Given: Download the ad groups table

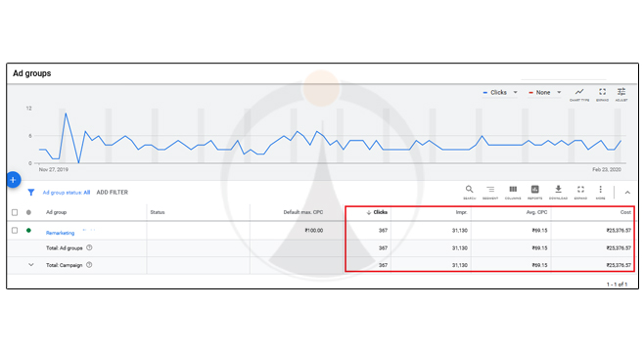Looking at the screenshot, I should (558, 192).
